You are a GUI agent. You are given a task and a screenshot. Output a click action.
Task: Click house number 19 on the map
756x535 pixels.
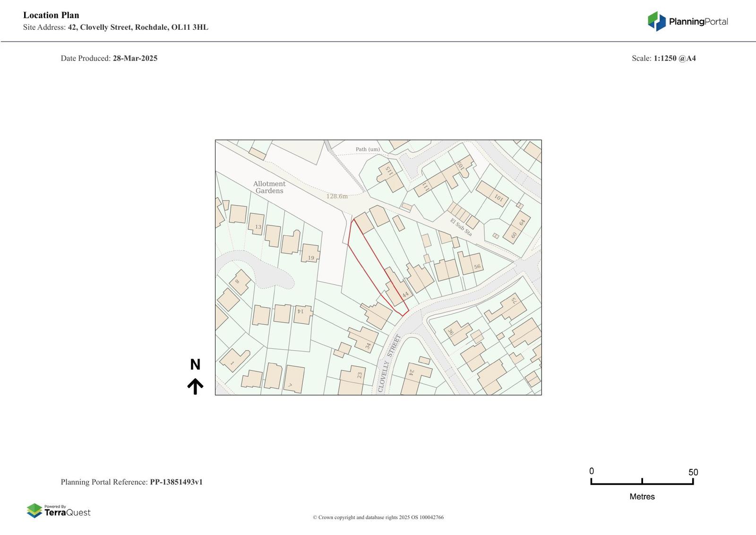311,258
